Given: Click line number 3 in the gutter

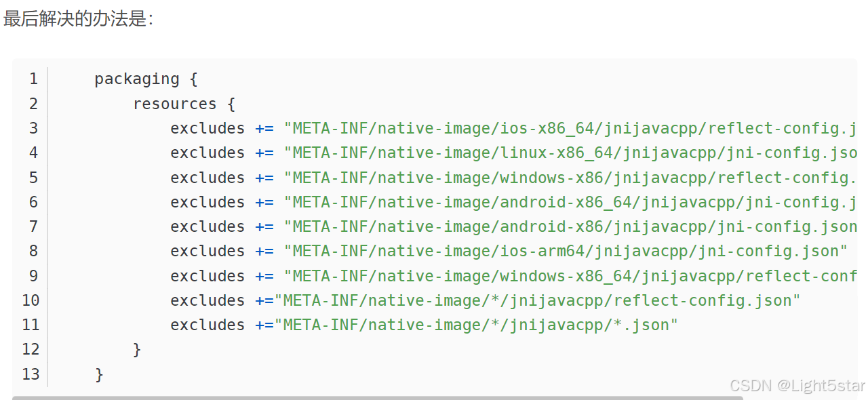Looking at the screenshot, I should [33, 128].
